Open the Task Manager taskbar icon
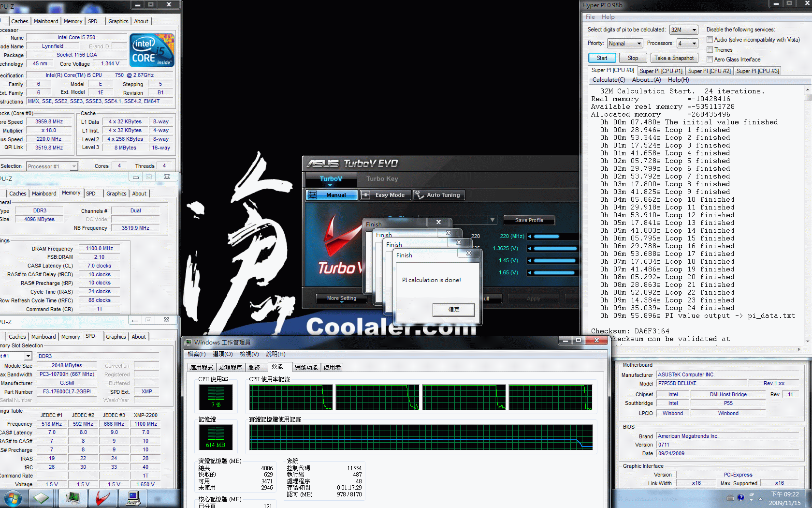812x508 pixels. click(x=73, y=498)
